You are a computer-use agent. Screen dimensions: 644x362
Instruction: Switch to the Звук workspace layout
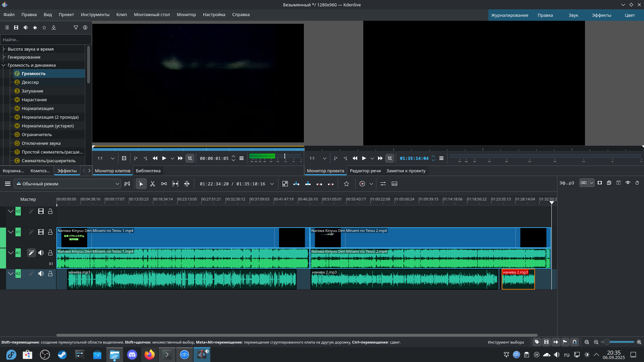[573, 15]
